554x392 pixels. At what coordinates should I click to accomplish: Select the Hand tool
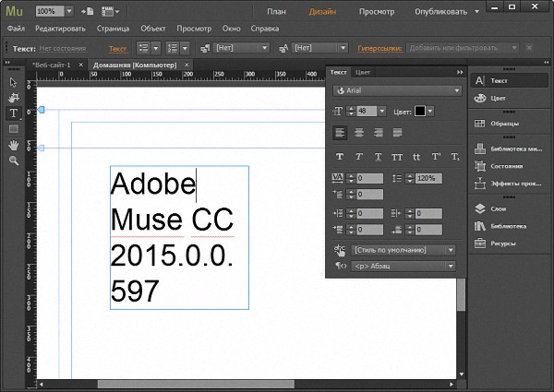tap(14, 145)
